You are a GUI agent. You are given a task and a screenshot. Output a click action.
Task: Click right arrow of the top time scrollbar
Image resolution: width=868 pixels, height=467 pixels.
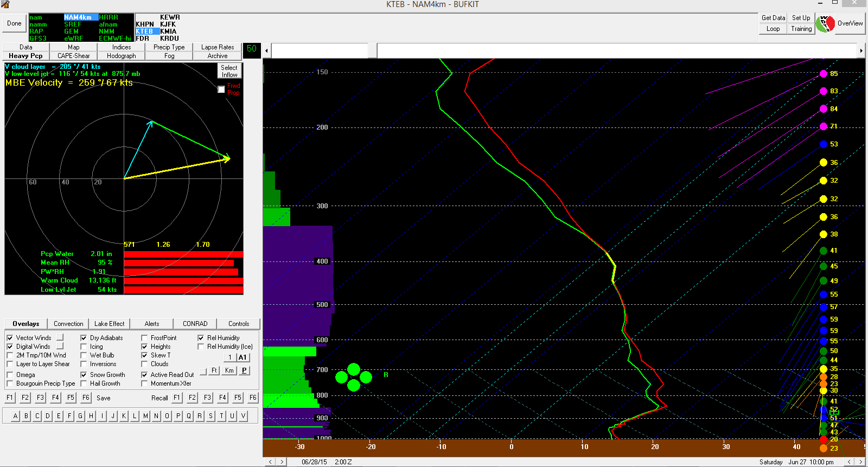click(861, 51)
